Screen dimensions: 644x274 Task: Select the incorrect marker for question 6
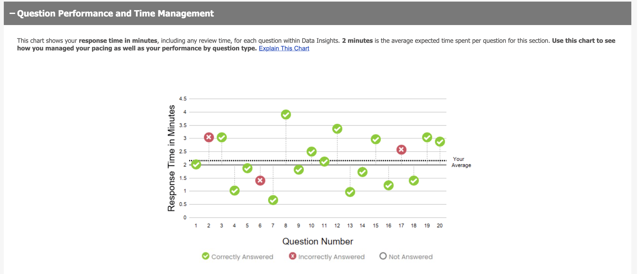(x=260, y=181)
